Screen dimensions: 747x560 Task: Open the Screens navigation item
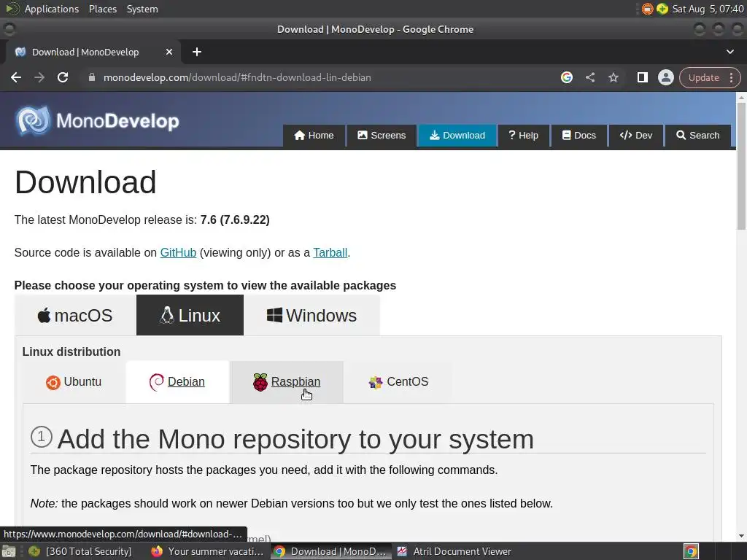pyautogui.click(x=382, y=135)
